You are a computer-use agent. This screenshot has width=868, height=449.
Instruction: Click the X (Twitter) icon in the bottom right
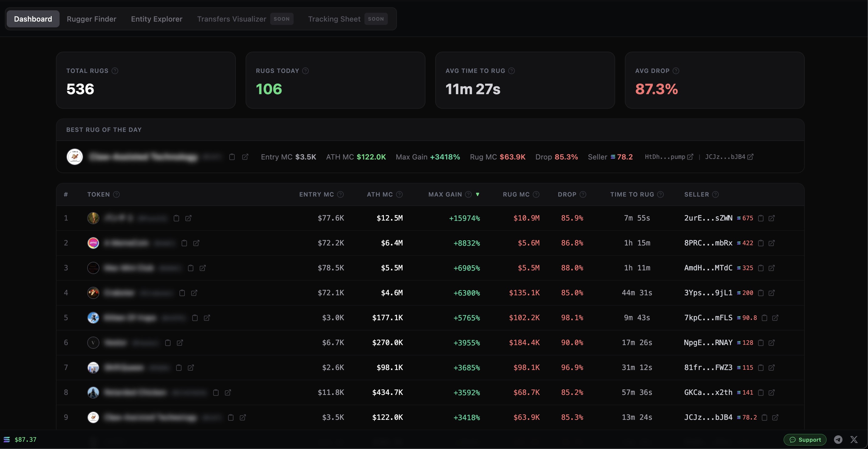(855, 440)
